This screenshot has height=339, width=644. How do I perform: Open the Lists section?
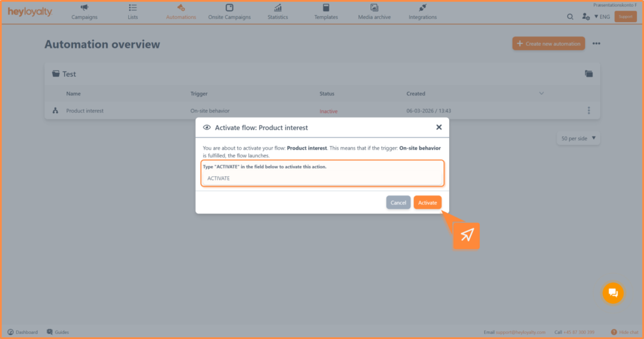pos(133,12)
